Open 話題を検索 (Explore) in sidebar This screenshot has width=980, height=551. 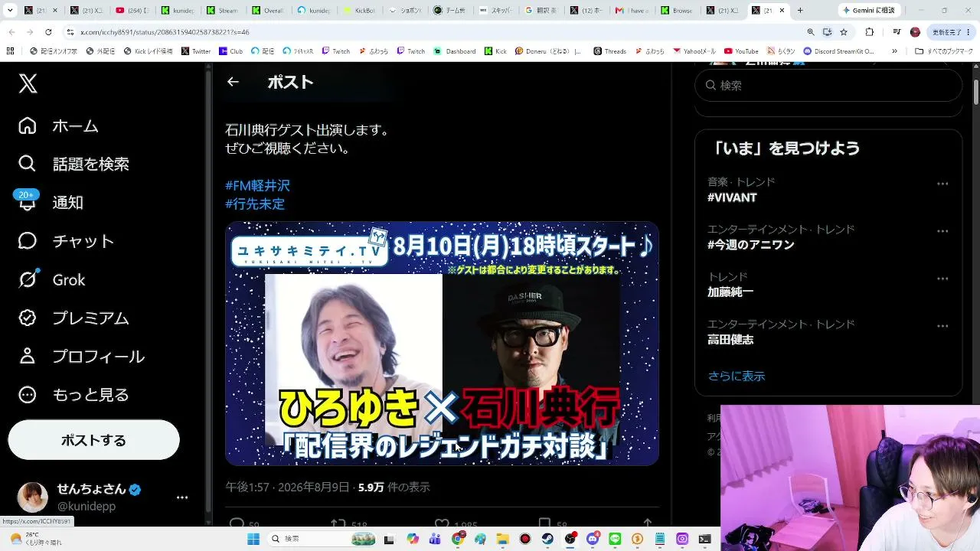coord(73,164)
